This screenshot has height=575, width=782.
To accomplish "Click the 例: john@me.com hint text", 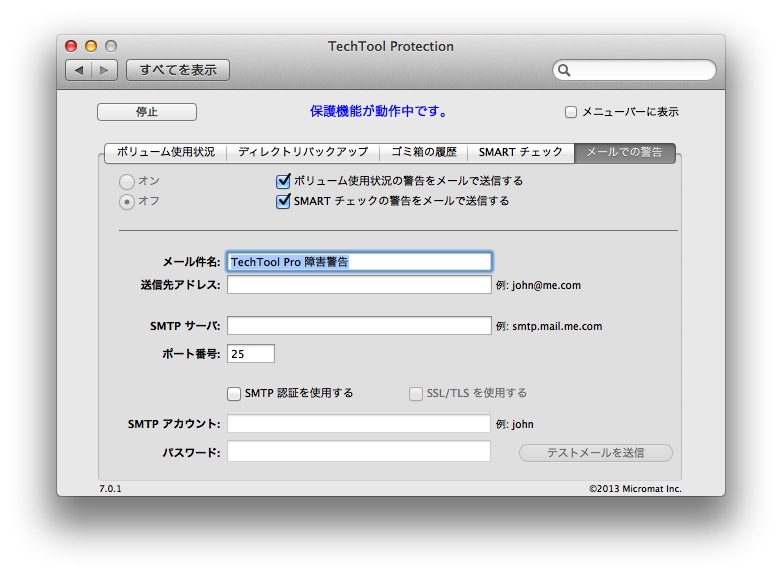I will point(538,285).
